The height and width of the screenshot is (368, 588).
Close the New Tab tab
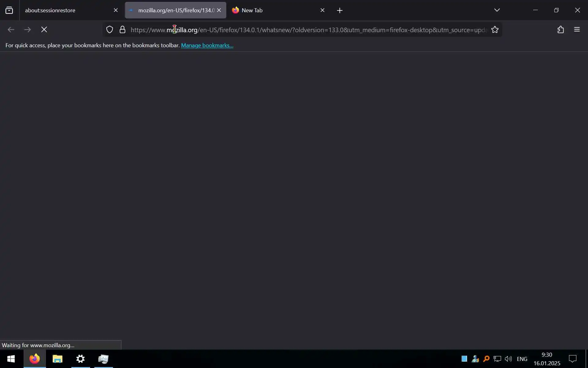pos(322,10)
